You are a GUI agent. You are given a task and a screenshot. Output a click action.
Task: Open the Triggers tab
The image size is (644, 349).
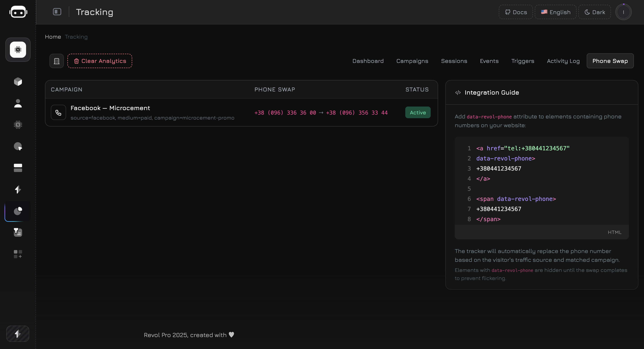522,61
